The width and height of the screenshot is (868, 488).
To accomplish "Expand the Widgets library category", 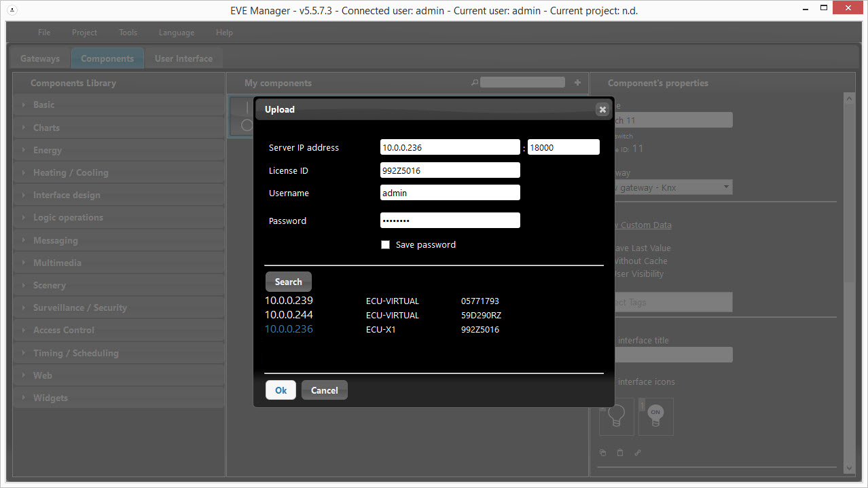I will (118, 398).
